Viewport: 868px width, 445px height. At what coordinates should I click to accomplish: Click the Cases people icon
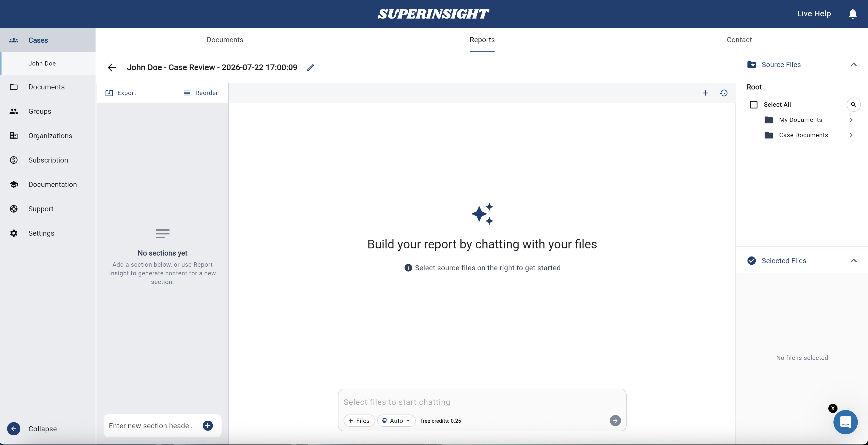[14, 40]
